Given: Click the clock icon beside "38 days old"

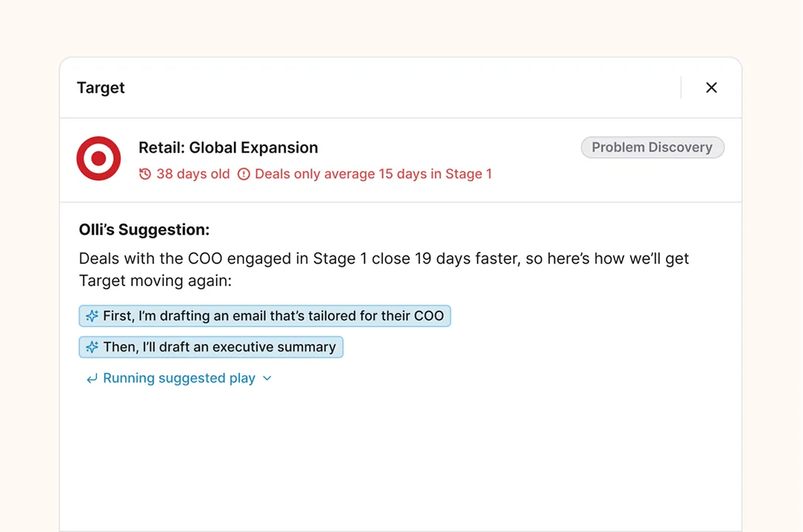Looking at the screenshot, I should 143,174.
